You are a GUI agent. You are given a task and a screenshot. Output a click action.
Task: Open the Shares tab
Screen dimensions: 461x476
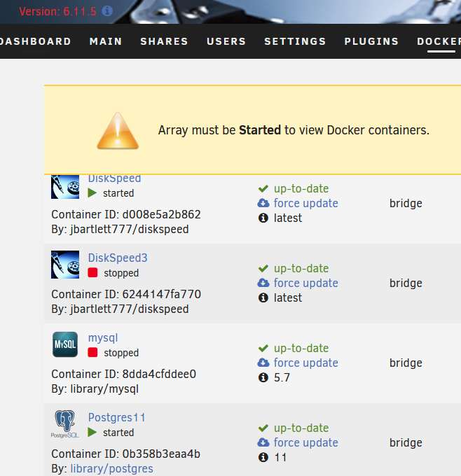tap(164, 41)
